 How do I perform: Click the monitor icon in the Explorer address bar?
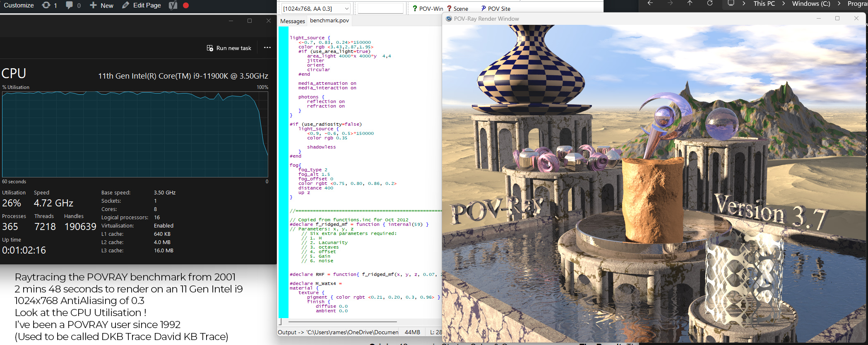pyautogui.click(x=731, y=3)
